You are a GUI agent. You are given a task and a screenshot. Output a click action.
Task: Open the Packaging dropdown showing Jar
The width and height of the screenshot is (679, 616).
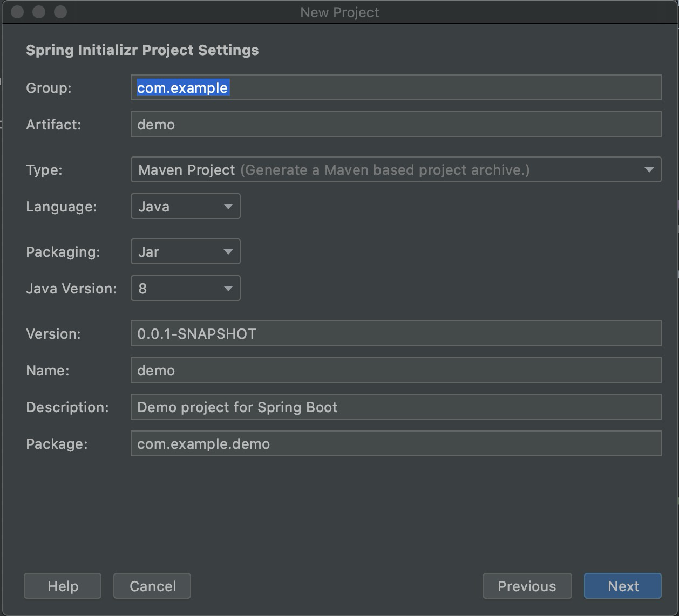tap(185, 251)
